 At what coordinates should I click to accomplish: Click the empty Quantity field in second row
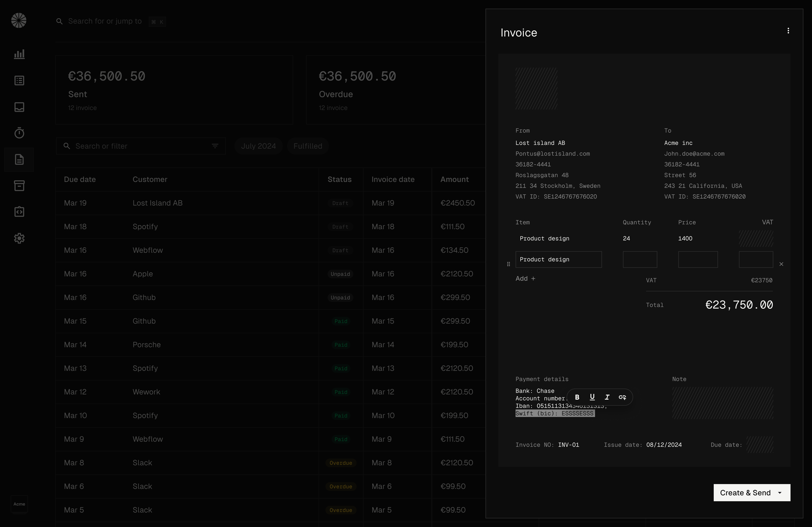(x=640, y=259)
